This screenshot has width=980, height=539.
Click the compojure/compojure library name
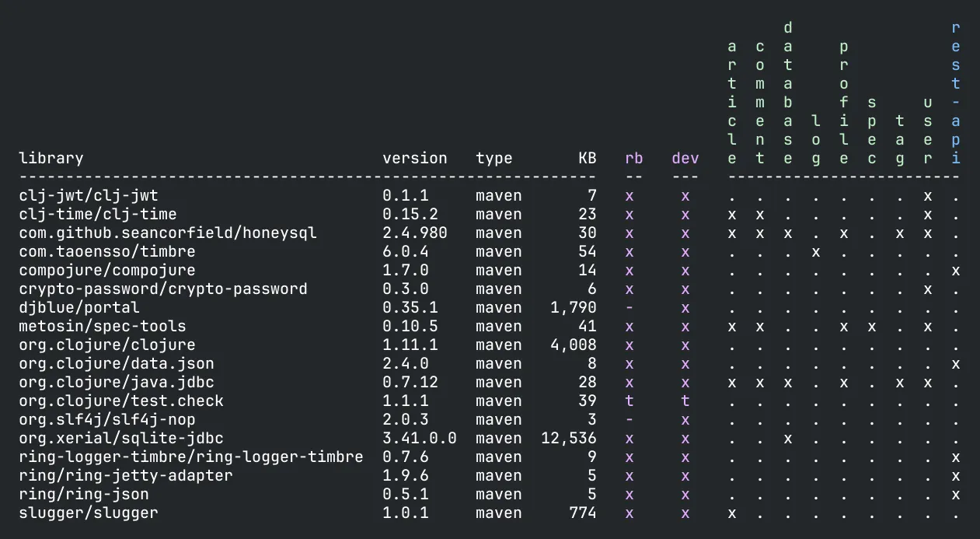coord(107,271)
